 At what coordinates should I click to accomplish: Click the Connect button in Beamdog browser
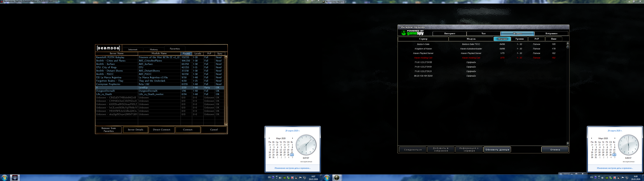point(188,130)
